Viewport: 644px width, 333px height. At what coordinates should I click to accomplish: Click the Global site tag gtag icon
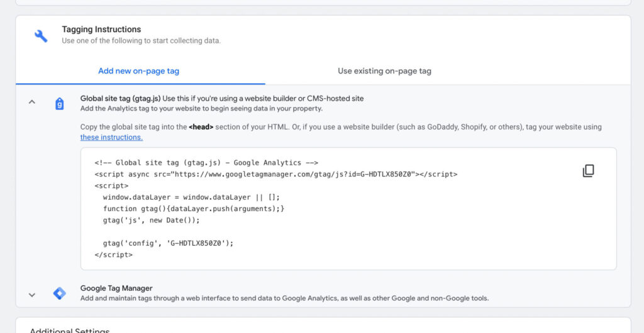pos(60,104)
